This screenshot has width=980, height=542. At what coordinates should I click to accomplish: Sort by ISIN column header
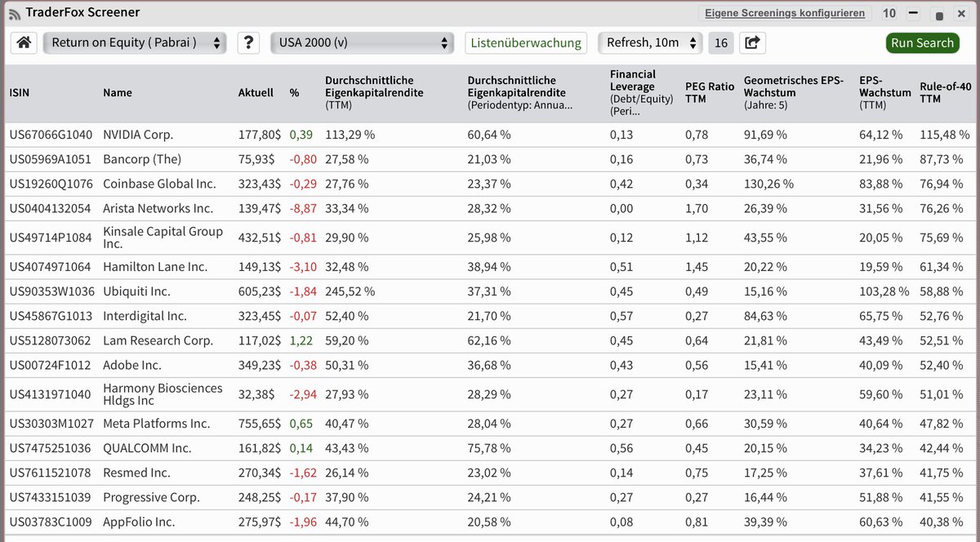[x=19, y=93]
